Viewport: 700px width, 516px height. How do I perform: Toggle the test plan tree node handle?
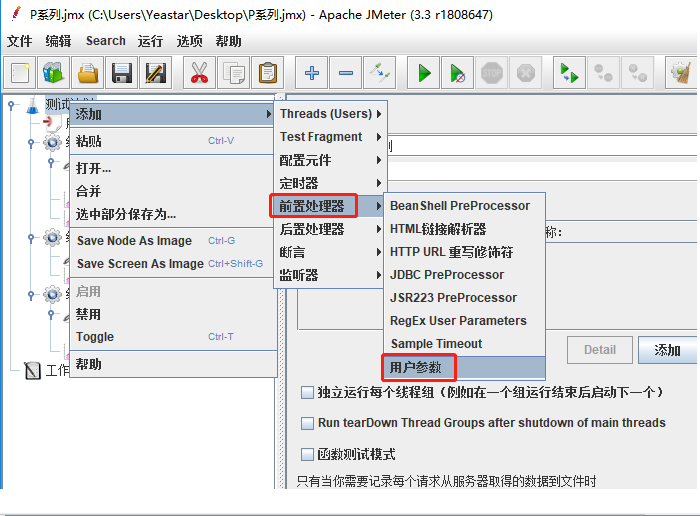pos(12,106)
